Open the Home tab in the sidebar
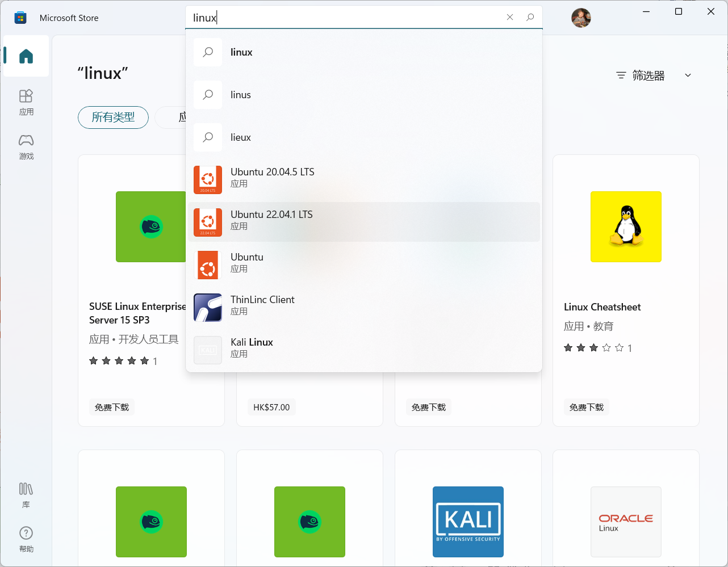 26,56
